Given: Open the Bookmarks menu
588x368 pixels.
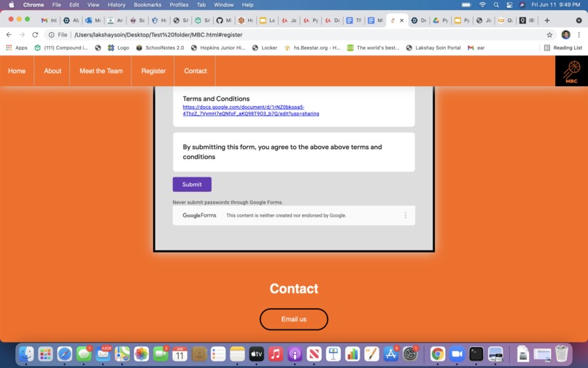Looking at the screenshot, I should 147,5.
